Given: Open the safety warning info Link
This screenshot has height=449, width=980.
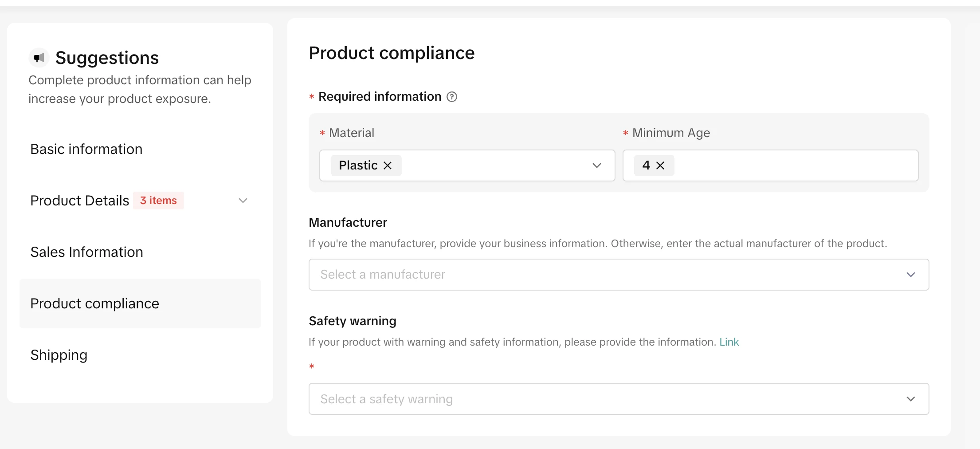Looking at the screenshot, I should (729, 342).
